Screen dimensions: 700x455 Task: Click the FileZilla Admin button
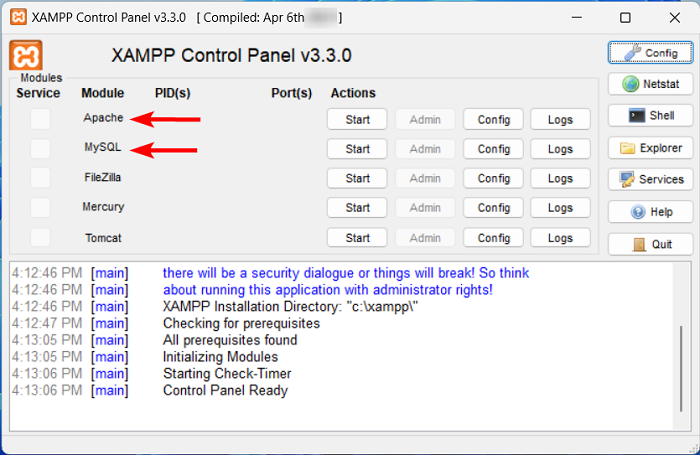point(425,178)
